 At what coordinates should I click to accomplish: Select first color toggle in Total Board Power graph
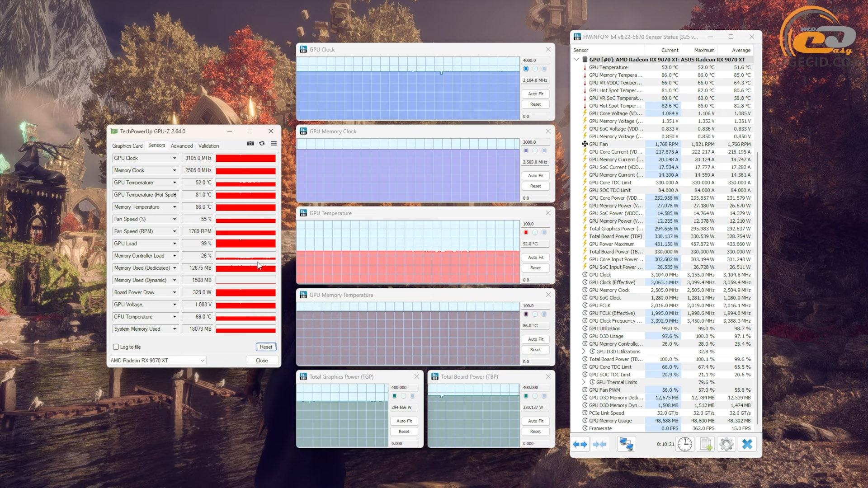point(526,396)
